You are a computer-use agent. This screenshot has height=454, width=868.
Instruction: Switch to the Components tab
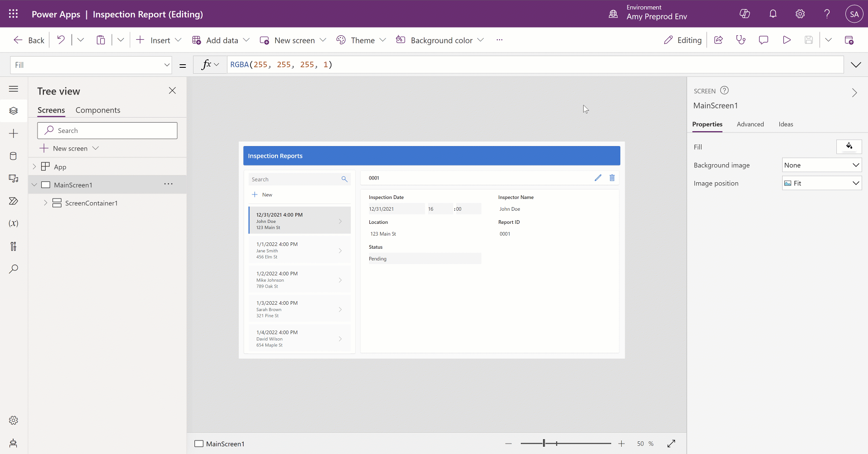pos(98,110)
